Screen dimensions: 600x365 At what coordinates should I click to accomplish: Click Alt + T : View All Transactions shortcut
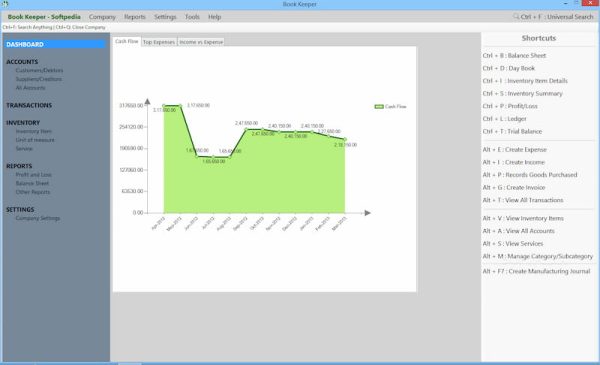click(523, 200)
